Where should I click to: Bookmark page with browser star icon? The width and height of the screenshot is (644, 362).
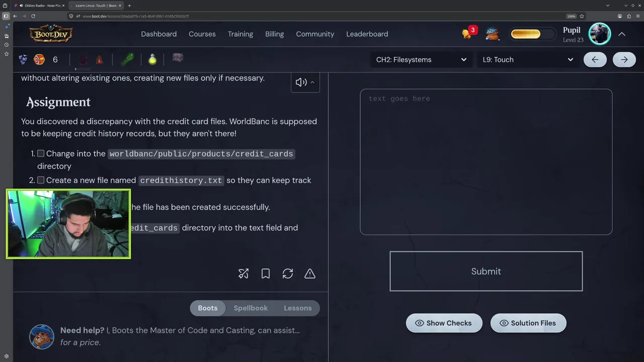click(x=582, y=16)
